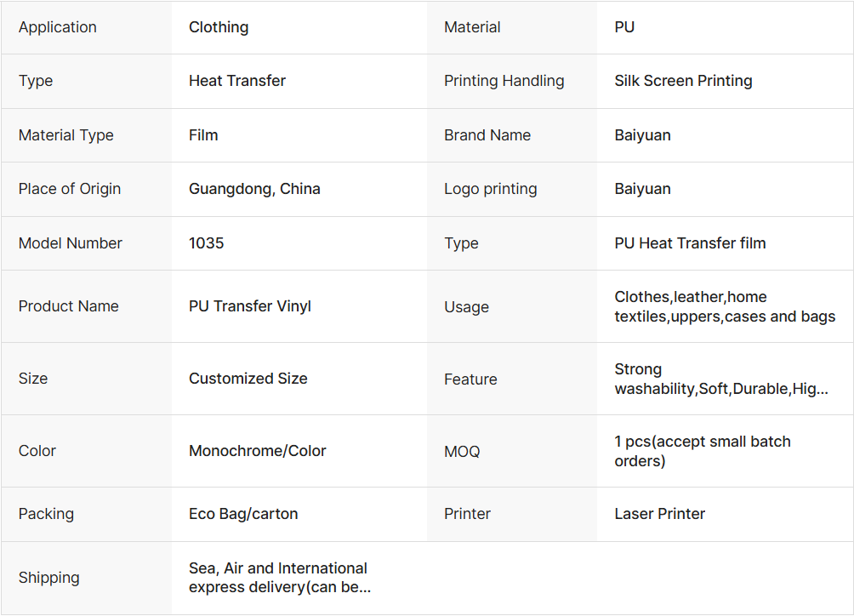Select the Clothing application value
The height and width of the screenshot is (616, 854).
(x=219, y=27)
